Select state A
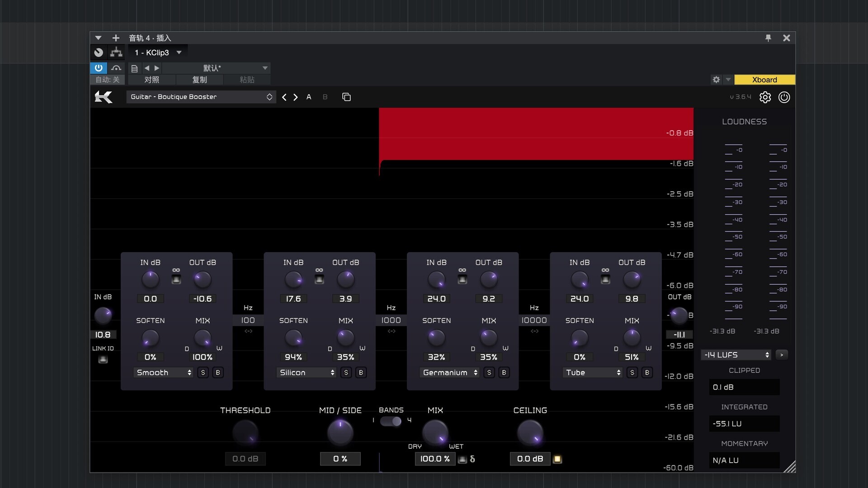 click(x=309, y=97)
